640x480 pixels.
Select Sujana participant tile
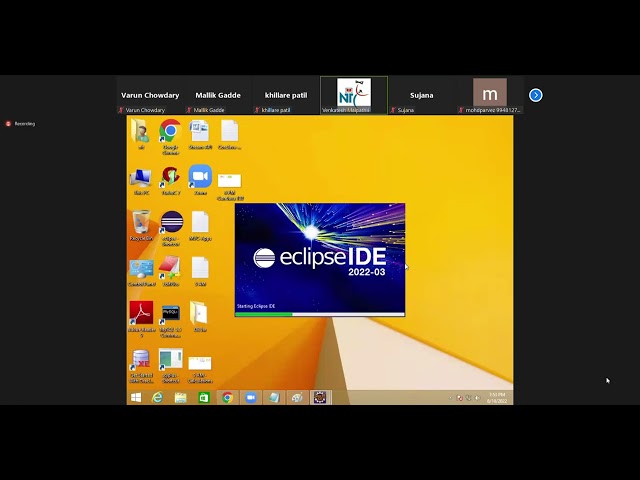(422, 95)
